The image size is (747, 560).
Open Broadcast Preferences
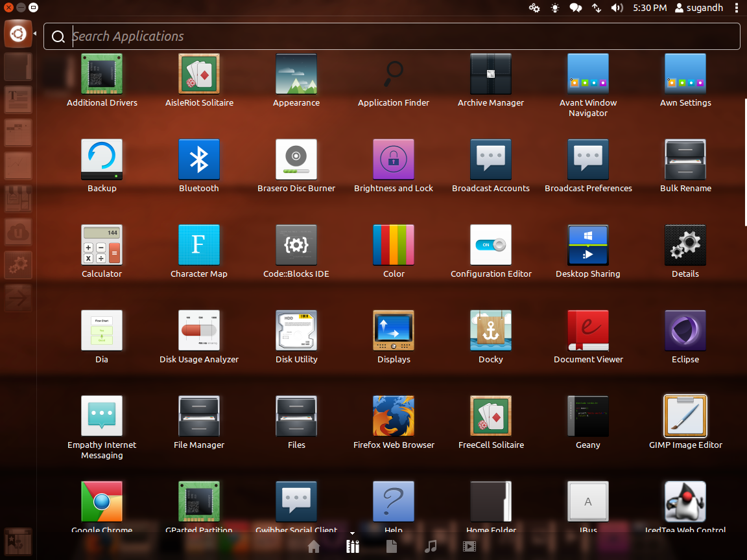click(x=588, y=159)
